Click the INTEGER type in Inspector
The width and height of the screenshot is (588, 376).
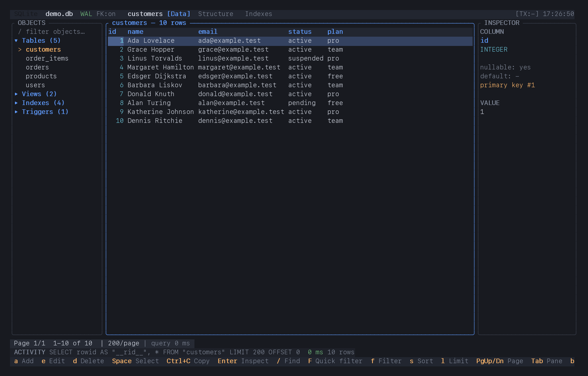[494, 49]
